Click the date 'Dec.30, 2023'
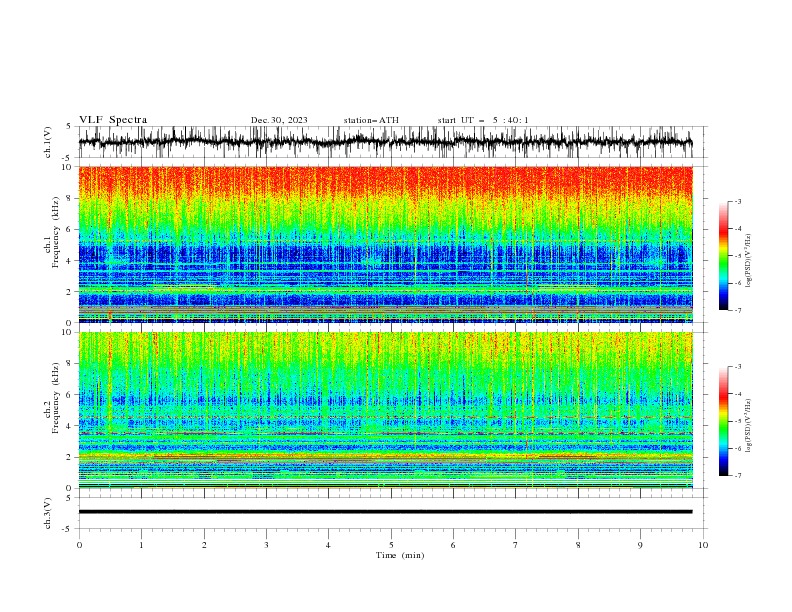Screen dimensions: 792x612 click(279, 120)
